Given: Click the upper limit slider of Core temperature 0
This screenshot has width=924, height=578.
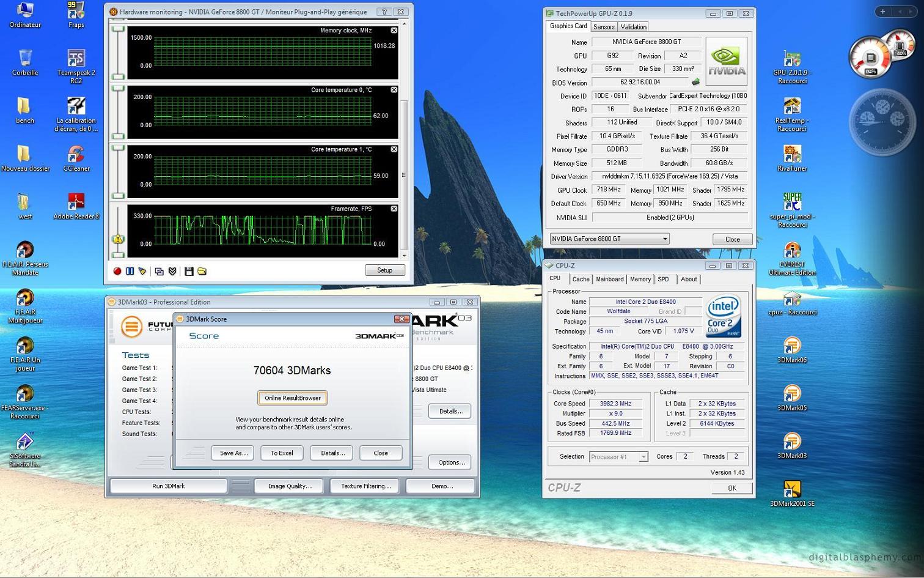Looking at the screenshot, I should [118, 87].
